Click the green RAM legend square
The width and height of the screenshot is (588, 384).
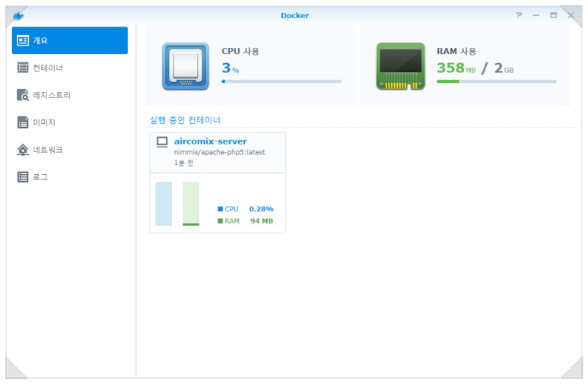[x=220, y=221]
